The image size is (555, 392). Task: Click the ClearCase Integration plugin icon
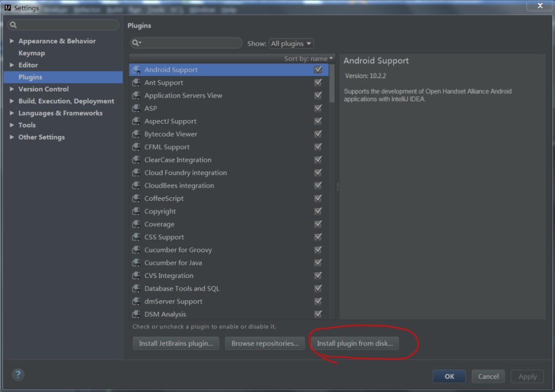click(136, 160)
